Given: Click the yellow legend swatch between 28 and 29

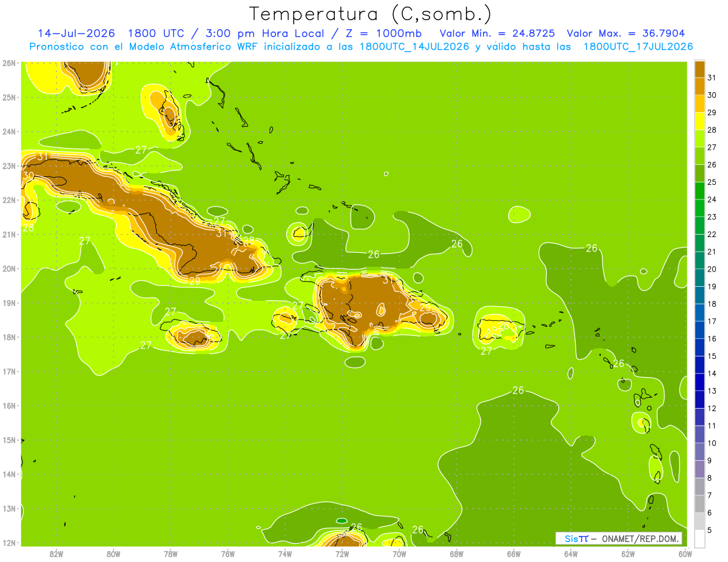Looking at the screenshot, I should pos(699,121).
